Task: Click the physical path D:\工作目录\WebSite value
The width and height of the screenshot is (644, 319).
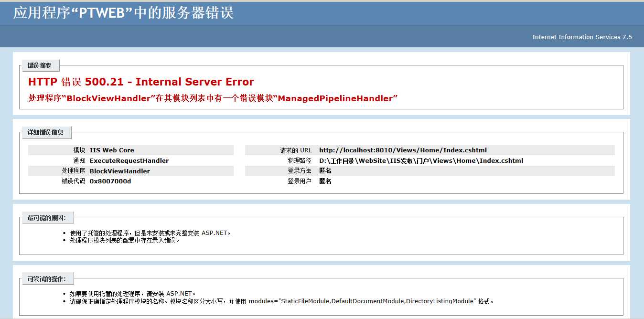Action: 421,160
